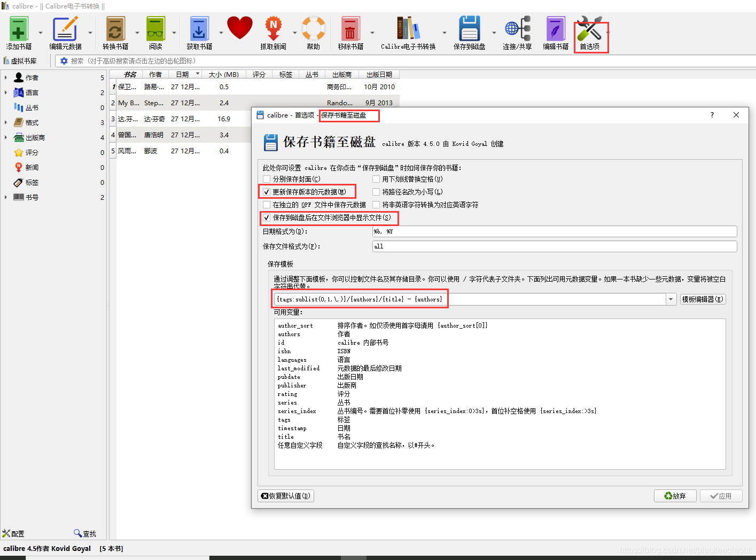This screenshot has width=756, height=560.
Task: Open the Read (阅读) viewer icon
Action: (155, 29)
